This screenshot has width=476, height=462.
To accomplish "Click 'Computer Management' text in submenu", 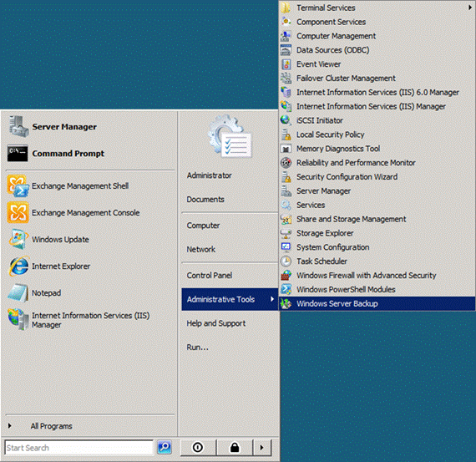I will click(x=336, y=36).
